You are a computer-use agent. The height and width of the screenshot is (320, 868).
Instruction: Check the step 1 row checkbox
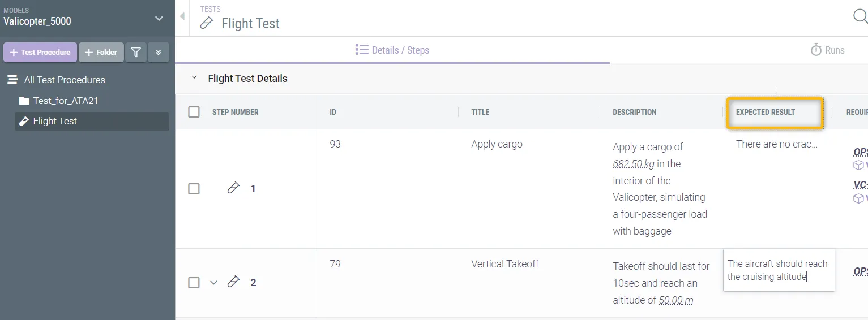tap(194, 189)
